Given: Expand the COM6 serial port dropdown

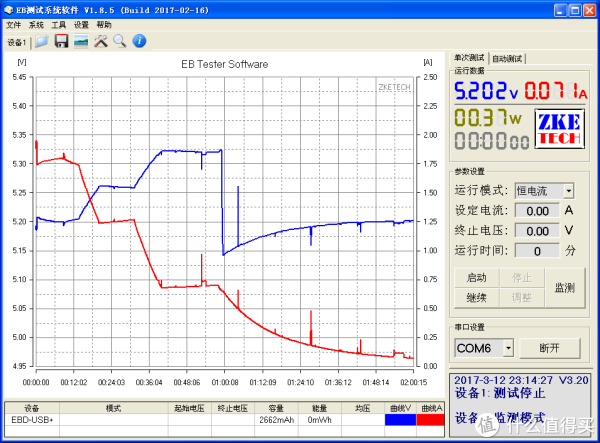Looking at the screenshot, I should (x=508, y=348).
